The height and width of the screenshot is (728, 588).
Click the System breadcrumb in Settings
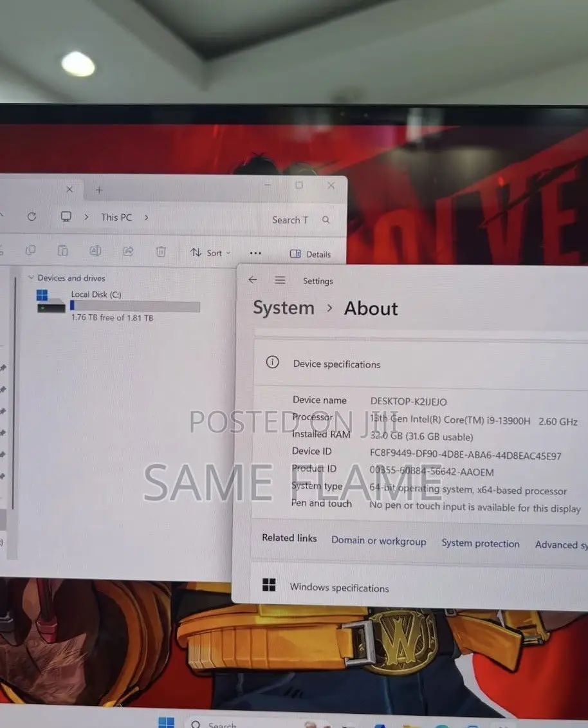coord(284,308)
